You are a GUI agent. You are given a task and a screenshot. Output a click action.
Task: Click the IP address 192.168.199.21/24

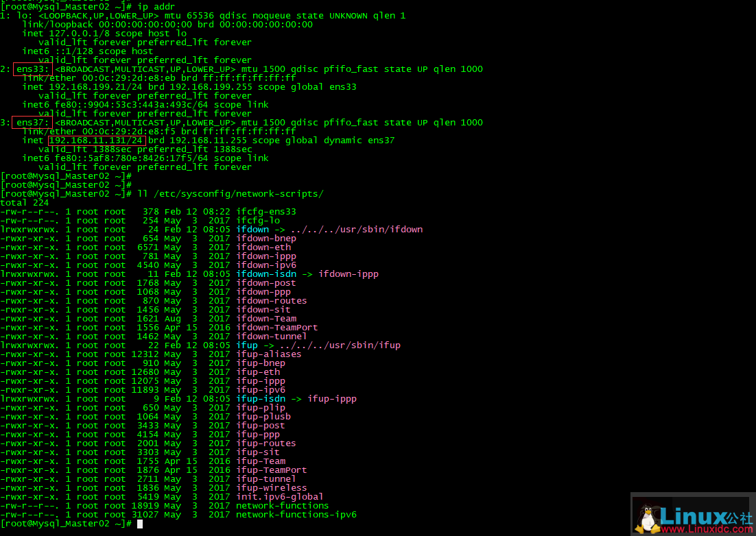click(96, 86)
